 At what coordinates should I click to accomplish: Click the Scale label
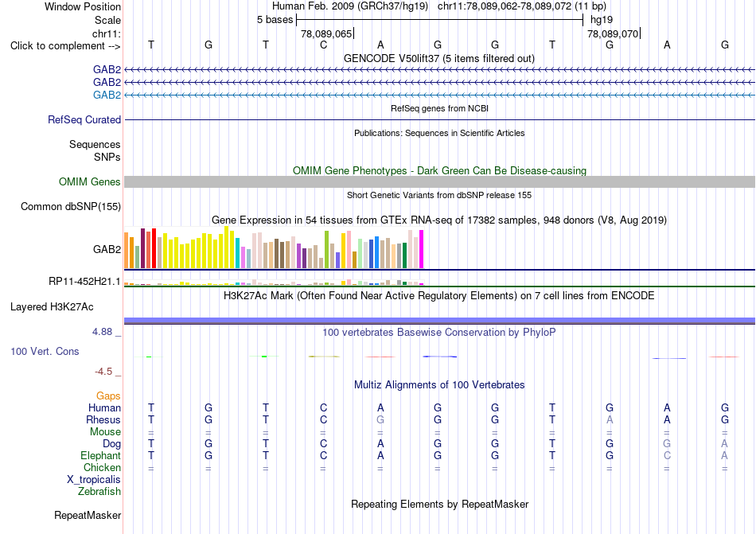click(108, 20)
